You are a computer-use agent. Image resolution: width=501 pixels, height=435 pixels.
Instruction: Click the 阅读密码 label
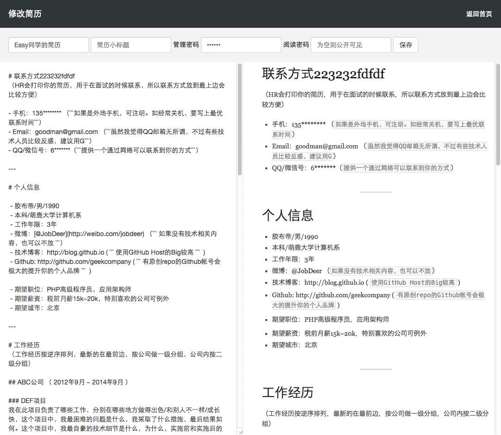[296, 45]
